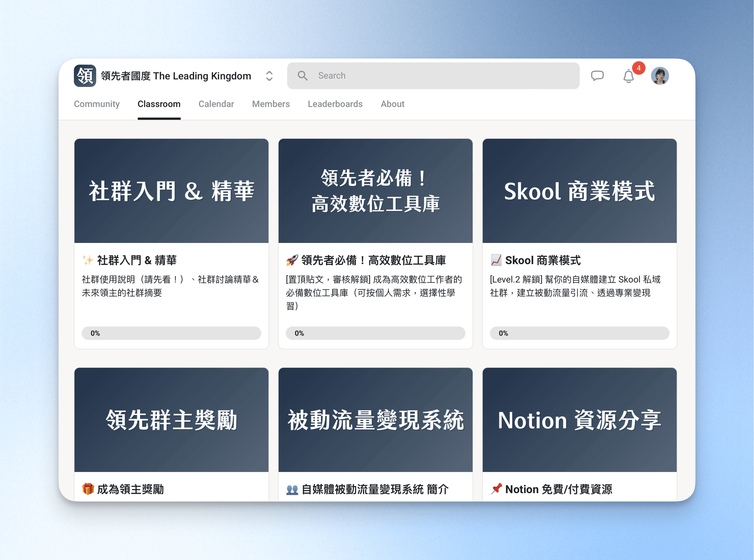Image resolution: width=754 pixels, height=560 pixels.
Task: Click the 領 community logo icon
Action: point(85,76)
